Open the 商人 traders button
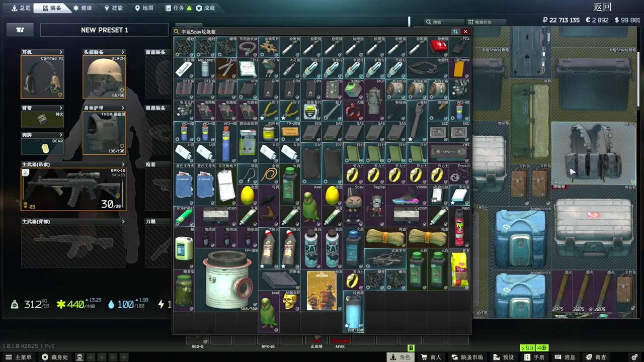Image resolution: width=644 pixels, height=362 pixels. (x=431, y=357)
